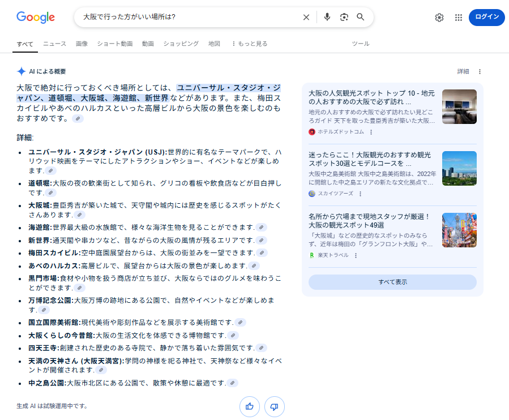Open settings gear icon
Screen dimensions: 509x420
(439, 18)
